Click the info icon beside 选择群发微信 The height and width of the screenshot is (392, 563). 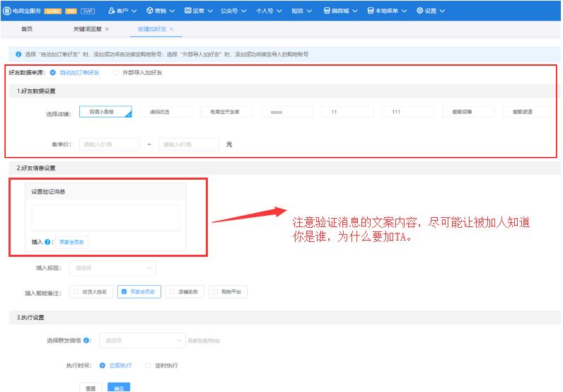pos(86,340)
